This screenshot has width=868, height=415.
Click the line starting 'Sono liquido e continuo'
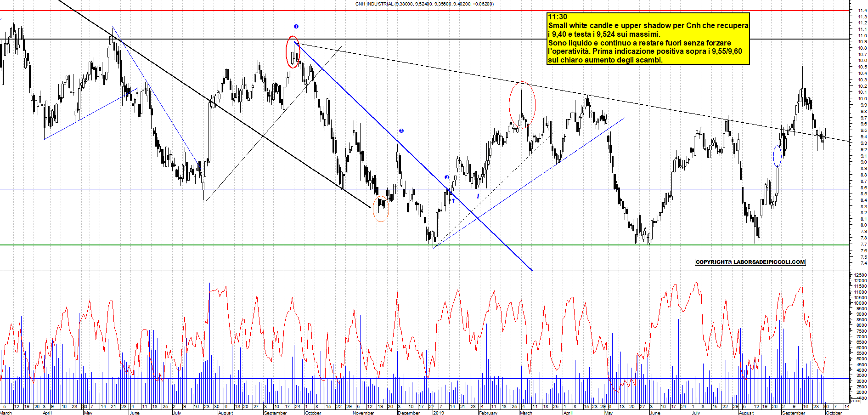639,43
